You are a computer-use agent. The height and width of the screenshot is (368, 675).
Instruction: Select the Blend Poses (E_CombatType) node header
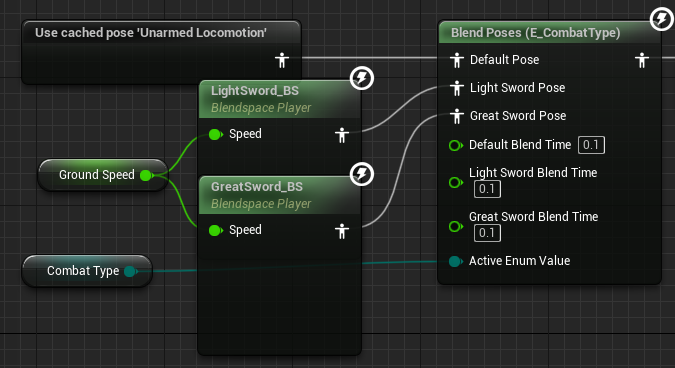549,32
